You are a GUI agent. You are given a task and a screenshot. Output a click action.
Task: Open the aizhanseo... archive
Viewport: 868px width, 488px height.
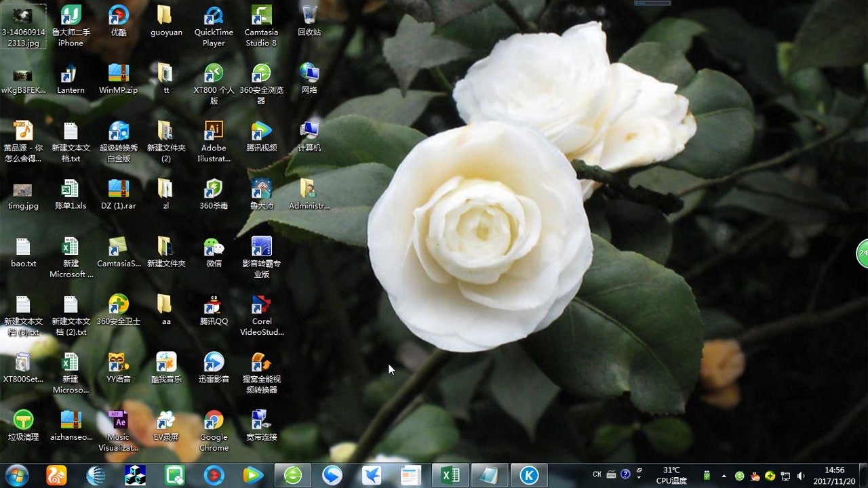(x=71, y=426)
